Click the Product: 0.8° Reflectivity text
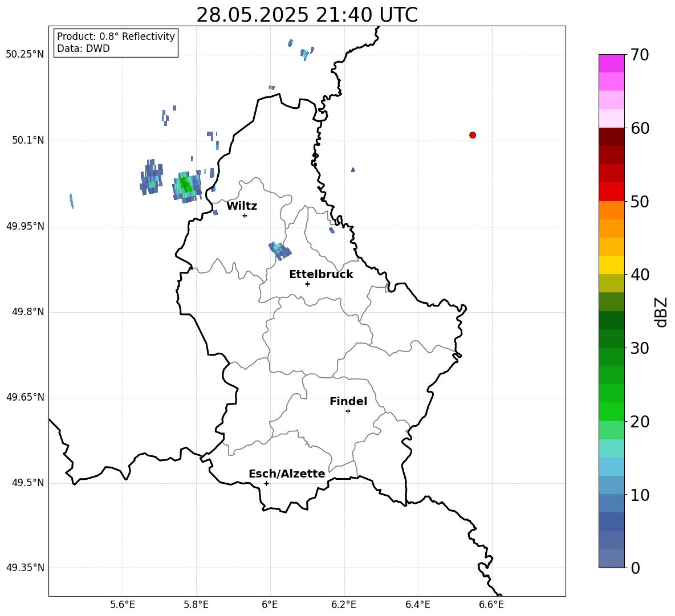675x616 pixels. pos(116,36)
